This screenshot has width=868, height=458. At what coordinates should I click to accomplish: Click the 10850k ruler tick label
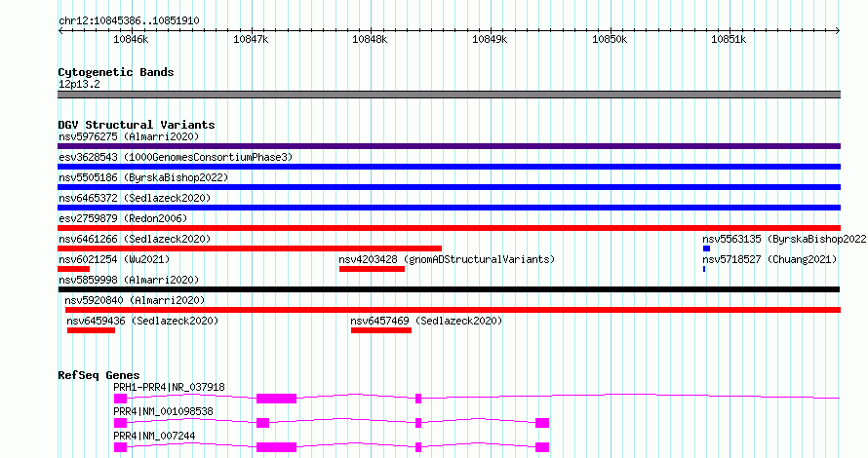click(x=610, y=39)
